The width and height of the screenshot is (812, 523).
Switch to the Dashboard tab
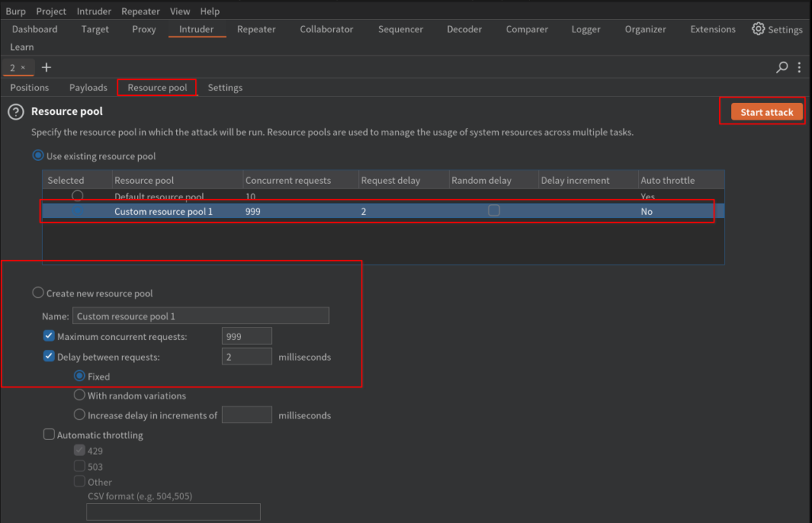pos(35,29)
